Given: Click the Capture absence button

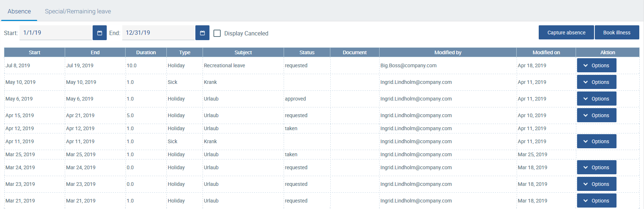Looking at the screenshot, I should [566, 33].
